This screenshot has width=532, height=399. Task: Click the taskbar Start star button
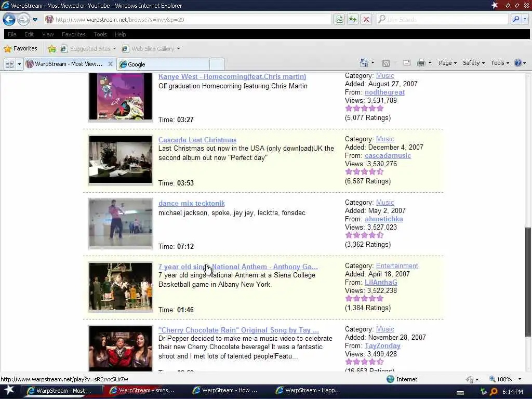click(x=9, y=390)
